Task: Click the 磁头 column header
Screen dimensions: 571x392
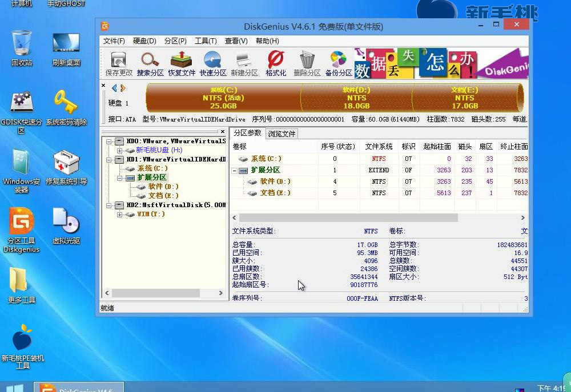Action: [x=465, y=146]
